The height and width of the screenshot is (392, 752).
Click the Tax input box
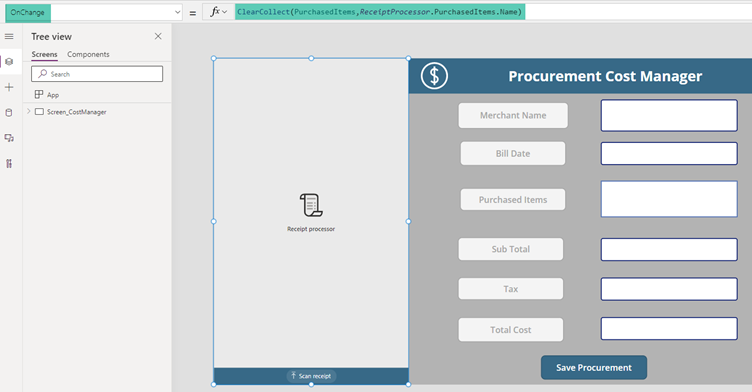pyautogui.click(x=669, y=289)
